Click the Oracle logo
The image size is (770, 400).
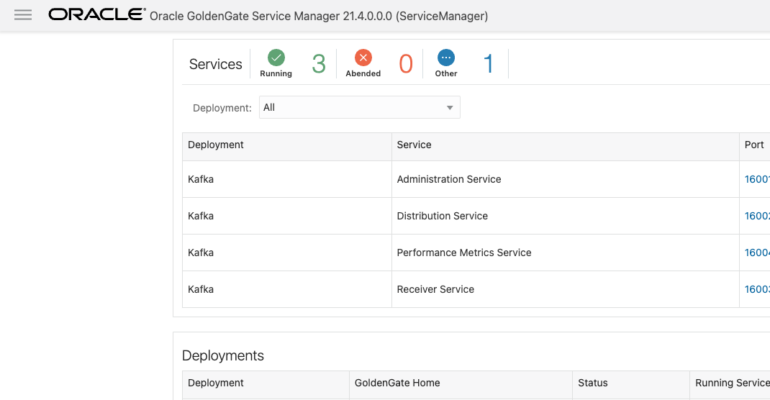point(97,15)
